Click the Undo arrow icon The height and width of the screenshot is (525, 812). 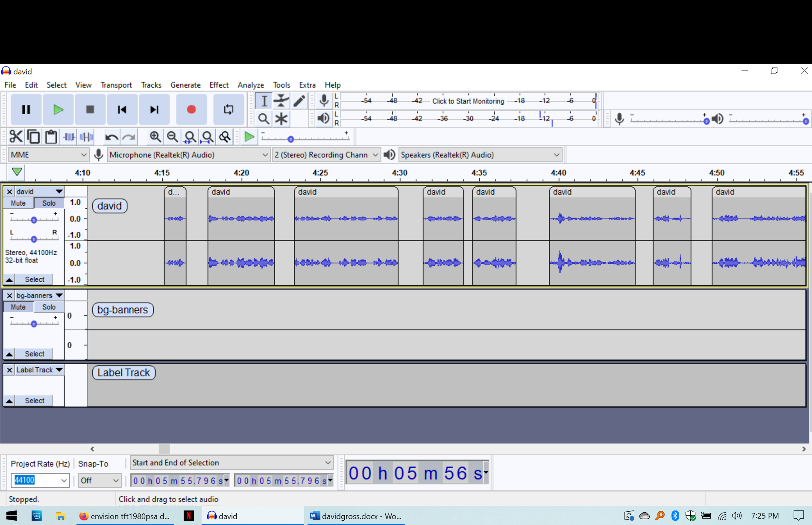111,137
